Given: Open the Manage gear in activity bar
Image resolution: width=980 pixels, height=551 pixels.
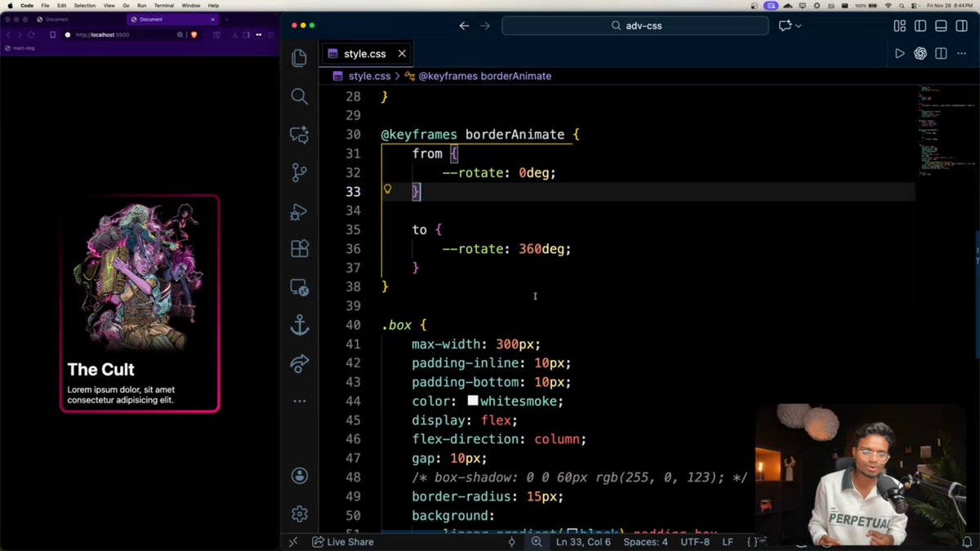Looking at the screenshot, I should coord(300,513).
